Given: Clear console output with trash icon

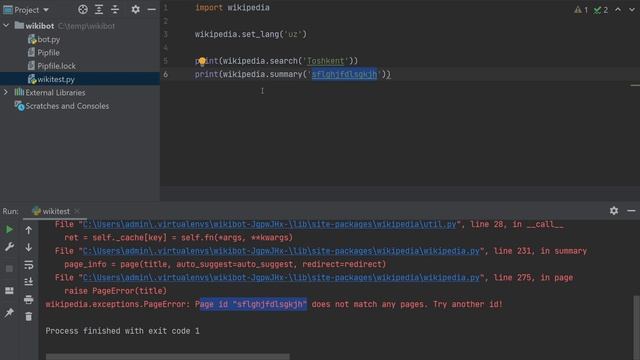Looking at the screenshot, I should click(x=29, y=316).
